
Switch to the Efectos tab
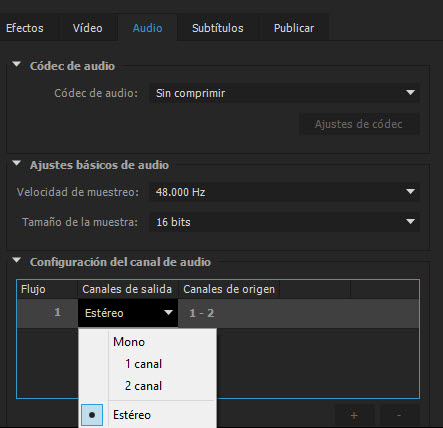(x=25, y=28)
